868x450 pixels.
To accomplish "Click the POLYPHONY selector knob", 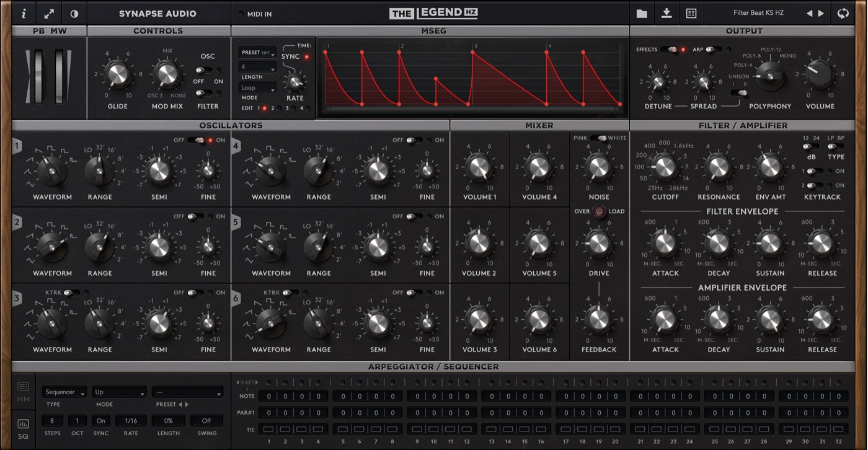I will click(x=770, y=76).
